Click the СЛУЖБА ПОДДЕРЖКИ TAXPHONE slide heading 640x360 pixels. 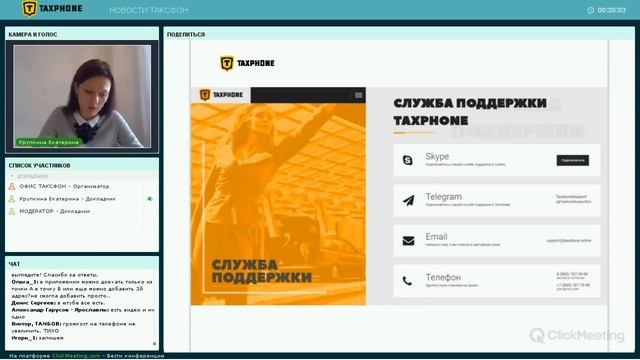470,111
